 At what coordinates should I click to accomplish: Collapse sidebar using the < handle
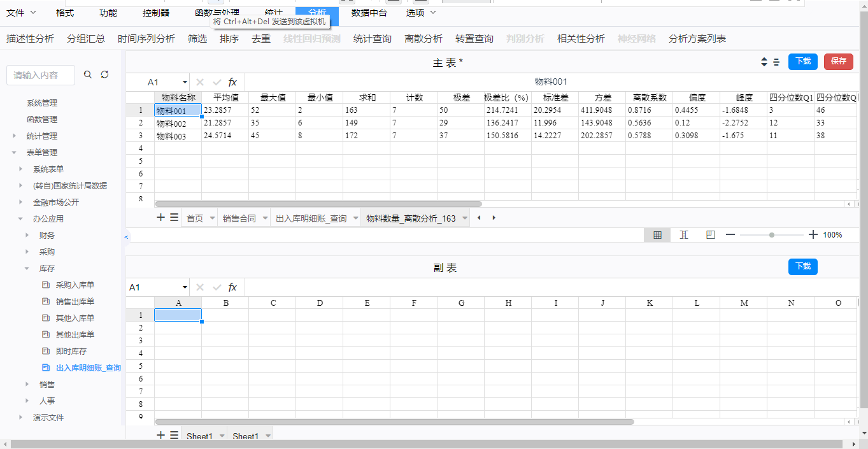point(126,237)
